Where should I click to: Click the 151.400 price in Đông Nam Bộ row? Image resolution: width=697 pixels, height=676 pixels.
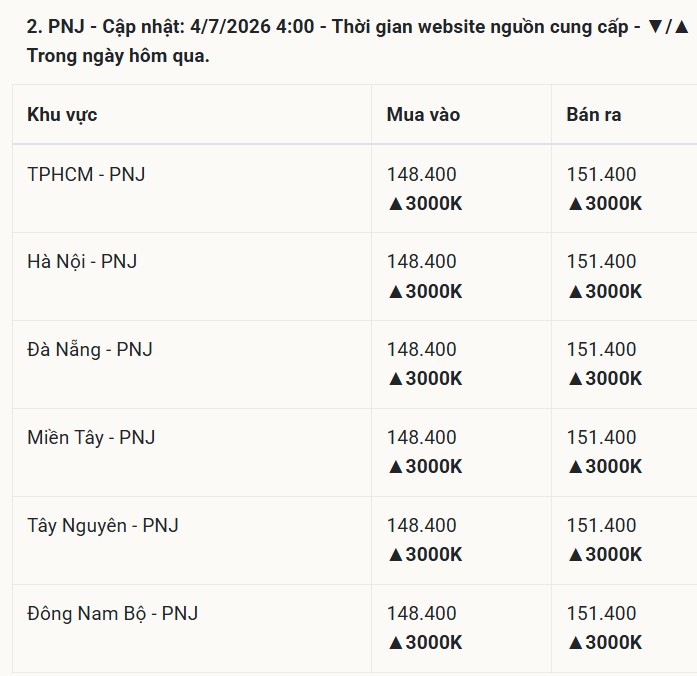pos(601,613)
